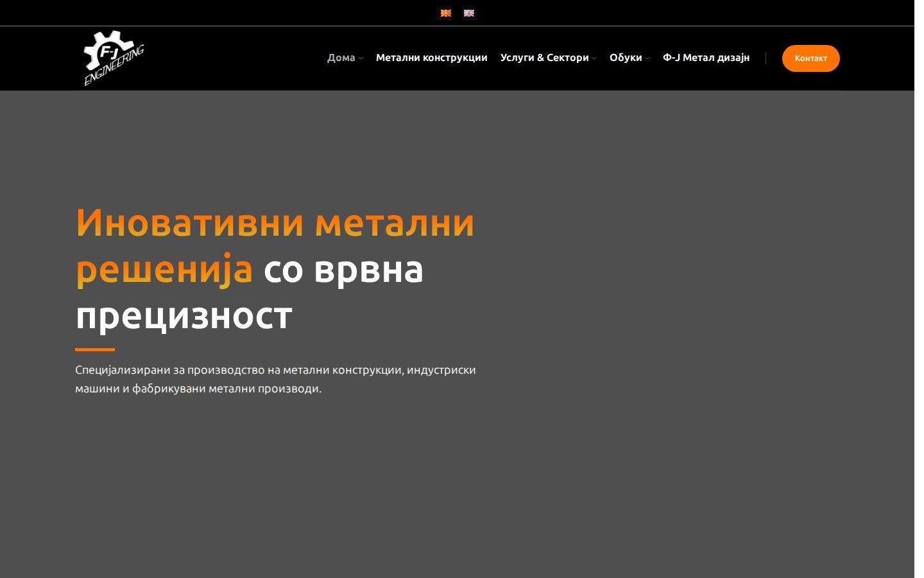The image size is (924, 578).
Task: Click the paragraph starting with Специјализирани
Action: (x=275, y=379)
